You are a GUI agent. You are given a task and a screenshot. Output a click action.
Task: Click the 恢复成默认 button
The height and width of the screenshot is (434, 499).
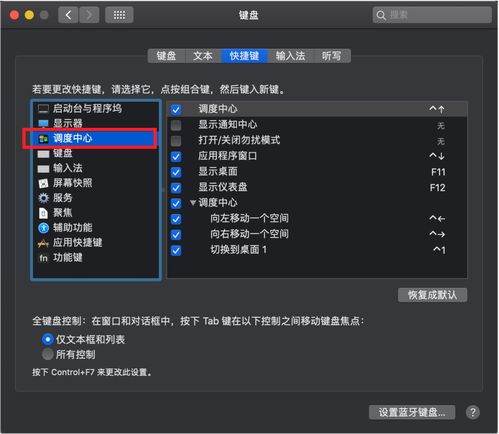tap(432, 295)
